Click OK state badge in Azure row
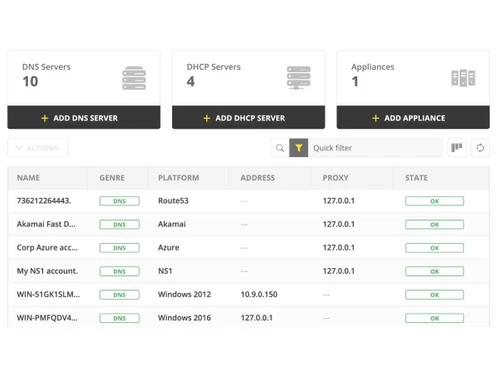This screenshot has width=500, height=375. [x=434, y=248]
